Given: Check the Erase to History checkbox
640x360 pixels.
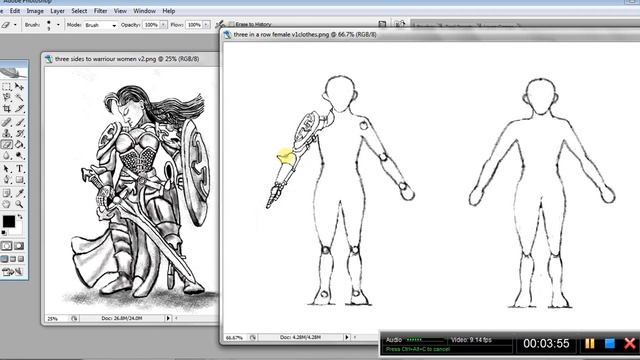Looking at the screenshot, I should coord(231,24).
